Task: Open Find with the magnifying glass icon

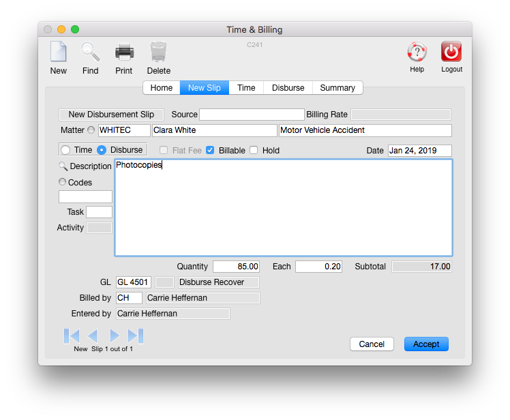Action: tap(90, 52)
